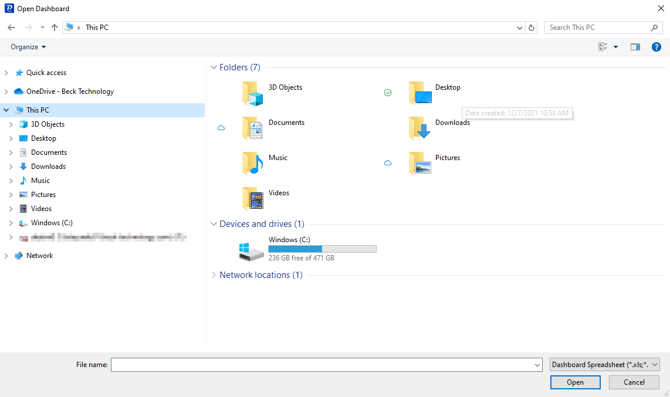Expand Network in the sidebar

(x=6, y=256)
